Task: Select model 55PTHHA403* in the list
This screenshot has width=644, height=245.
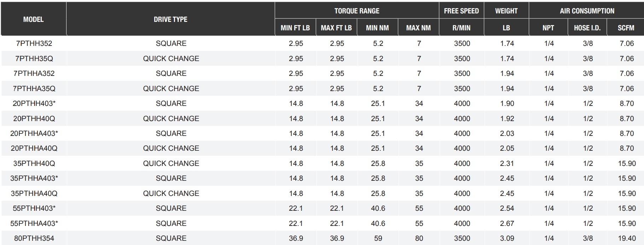Action: click(34, 223)
